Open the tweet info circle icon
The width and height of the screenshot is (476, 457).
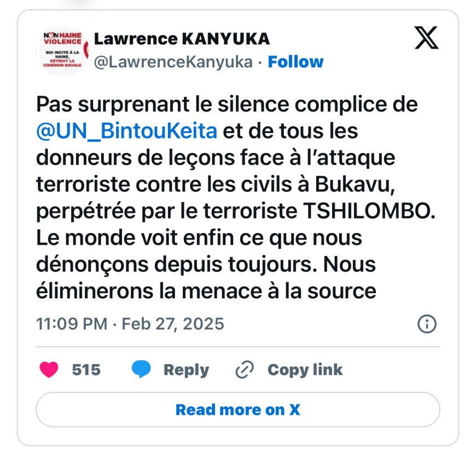427,324
